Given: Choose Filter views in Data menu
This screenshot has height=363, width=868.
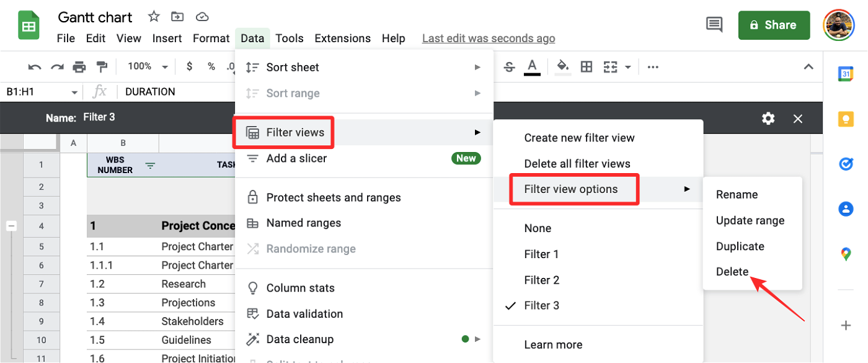Looking at the screenshot, I should coord(364,132).
